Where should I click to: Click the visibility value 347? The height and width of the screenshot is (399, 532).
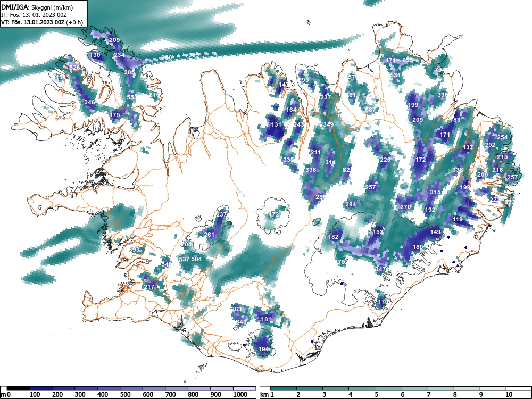point(381,269)
